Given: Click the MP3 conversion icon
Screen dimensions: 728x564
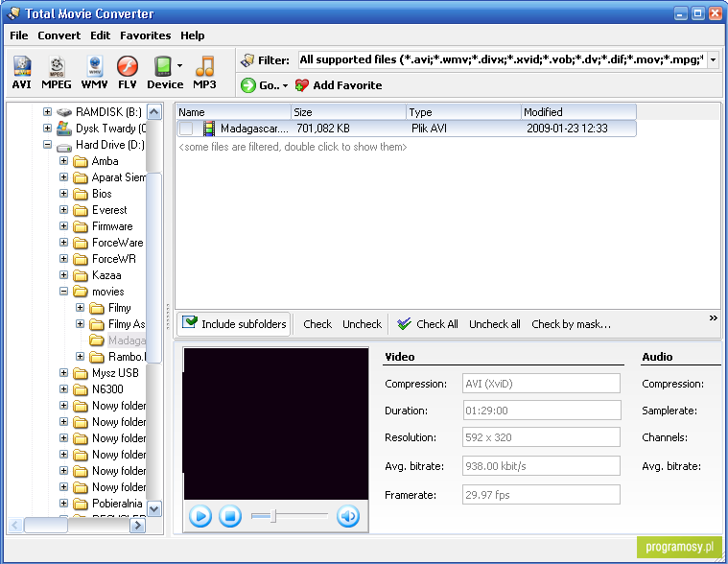Looking at the screenshot, I should pos(204,72).
